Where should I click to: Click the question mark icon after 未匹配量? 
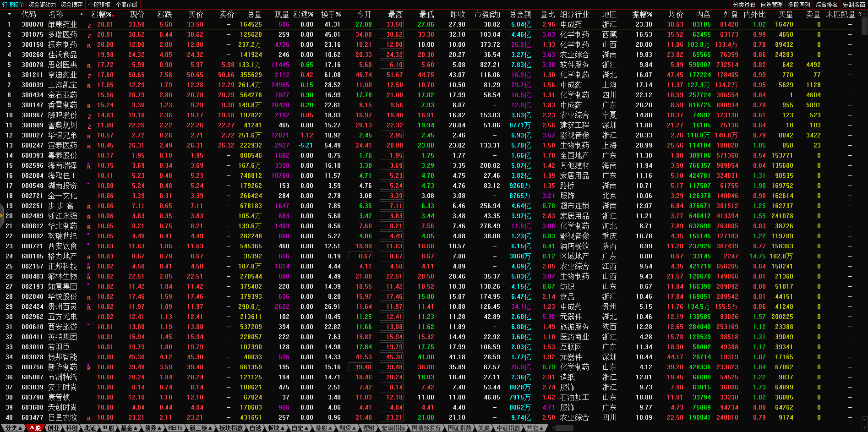(x=860, y=14)
